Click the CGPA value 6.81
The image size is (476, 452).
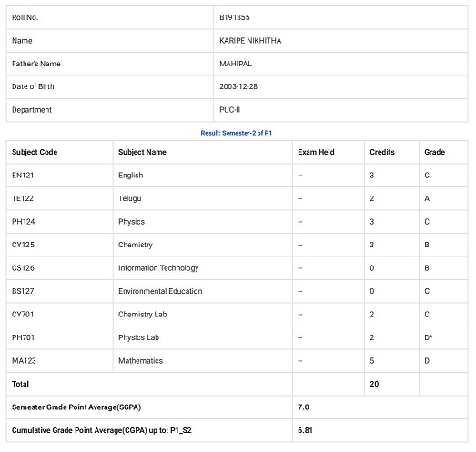tap(305, 430)
